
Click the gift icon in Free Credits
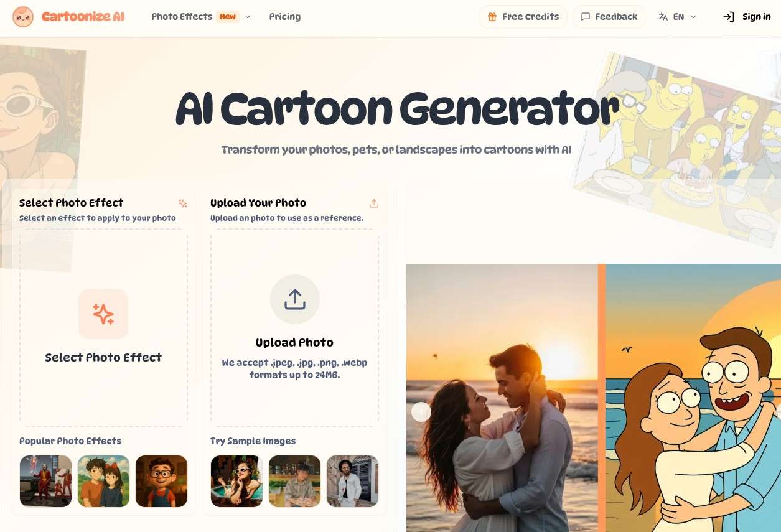point(492,17)
